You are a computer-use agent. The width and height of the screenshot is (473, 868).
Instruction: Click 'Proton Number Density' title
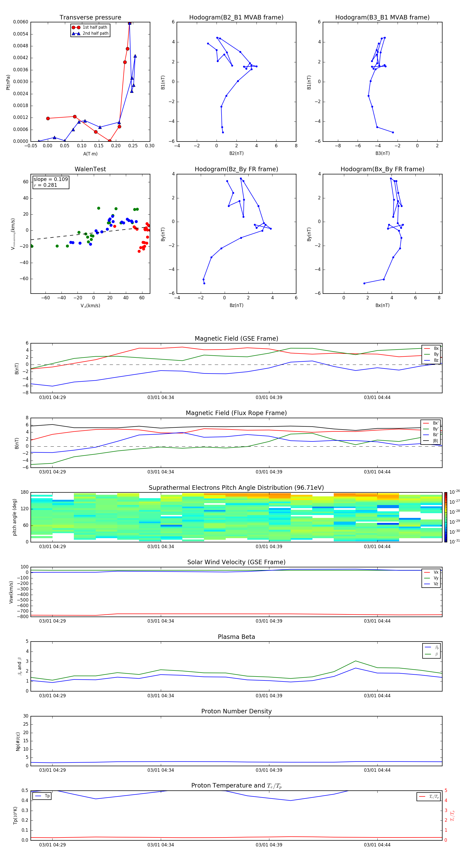236,711
